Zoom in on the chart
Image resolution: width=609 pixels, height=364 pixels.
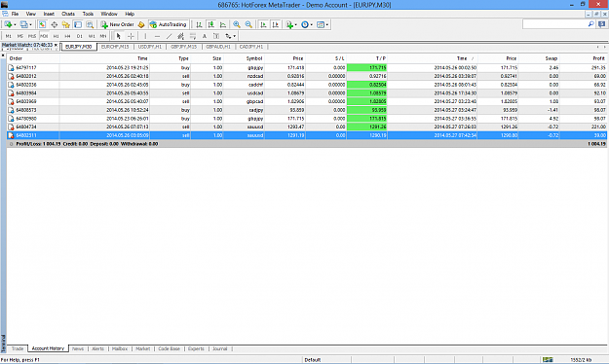(236, 24)
